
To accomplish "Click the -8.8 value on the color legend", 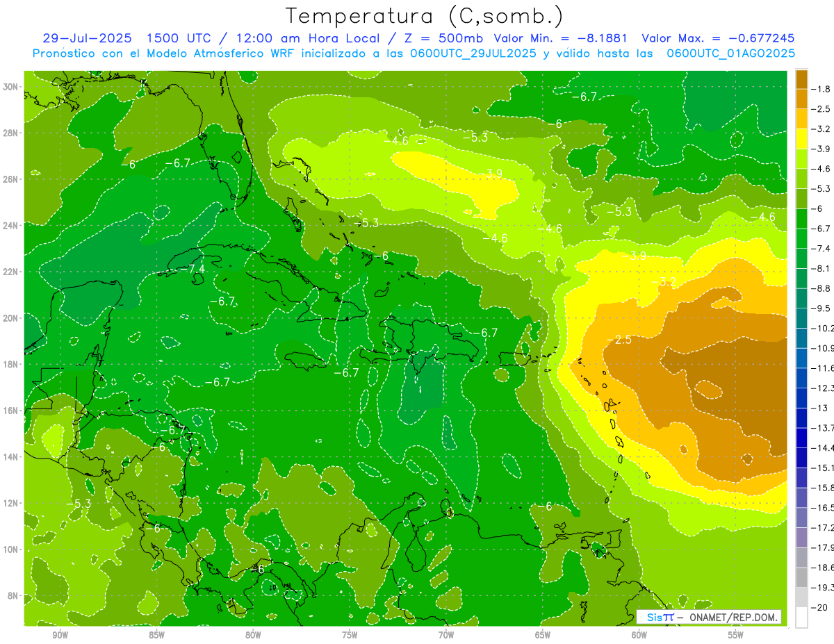I will click(x=821, y=288).
